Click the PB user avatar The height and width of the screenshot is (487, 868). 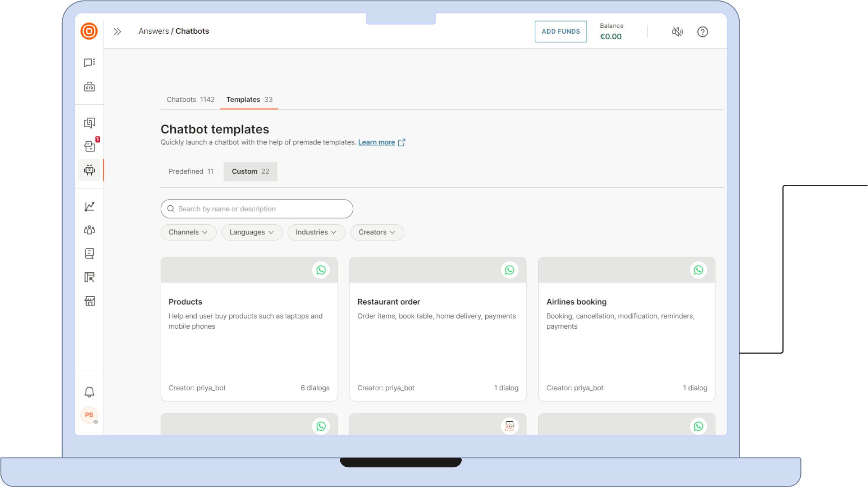(89, 415)
